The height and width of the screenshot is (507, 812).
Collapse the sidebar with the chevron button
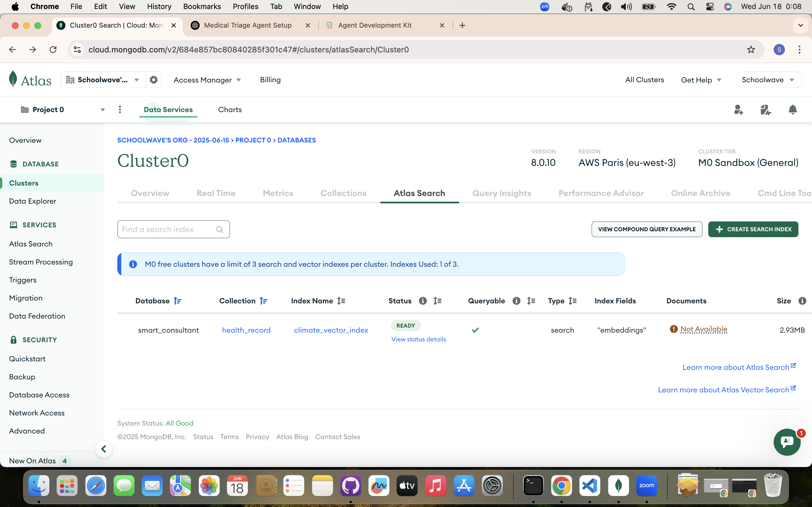point(104,449)
